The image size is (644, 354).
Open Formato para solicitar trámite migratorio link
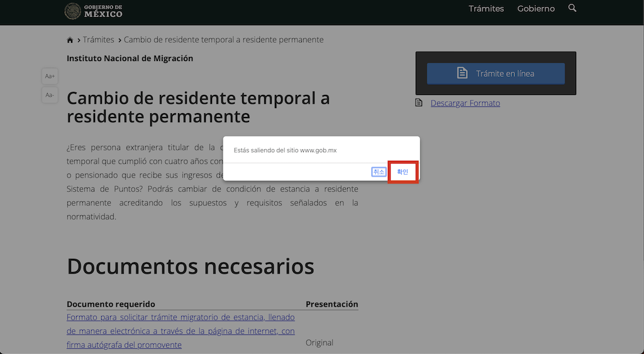point(180,331)
